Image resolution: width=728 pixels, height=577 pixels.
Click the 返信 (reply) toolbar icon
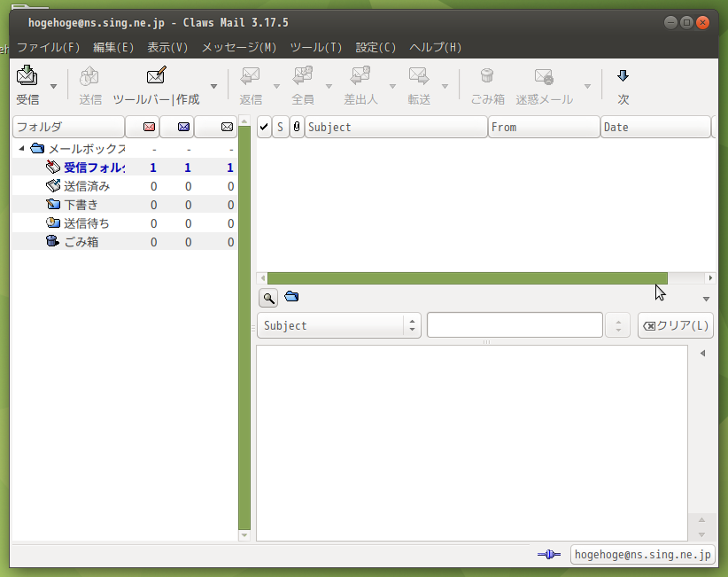click(251, 76)
